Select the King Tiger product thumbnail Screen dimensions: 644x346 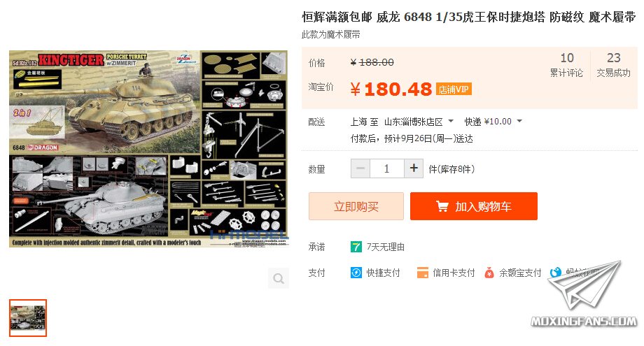tap(28, 318)
